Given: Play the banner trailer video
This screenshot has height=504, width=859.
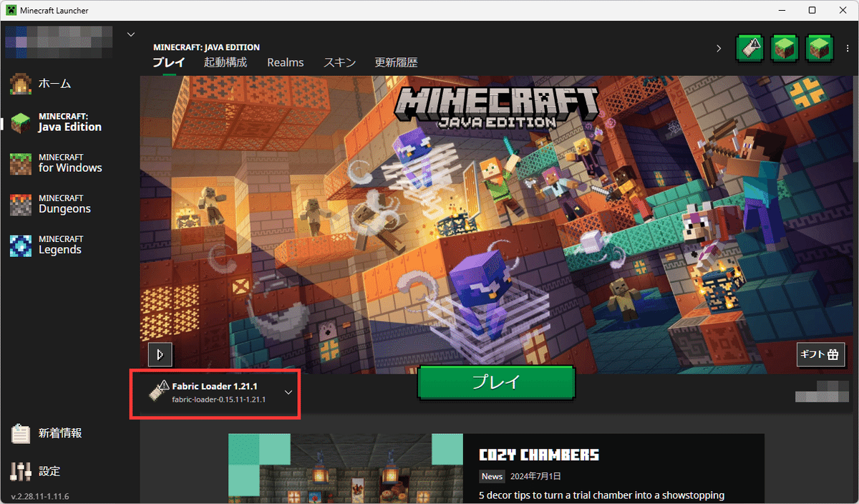Looking at the screenshot, I should coord(160,354).
